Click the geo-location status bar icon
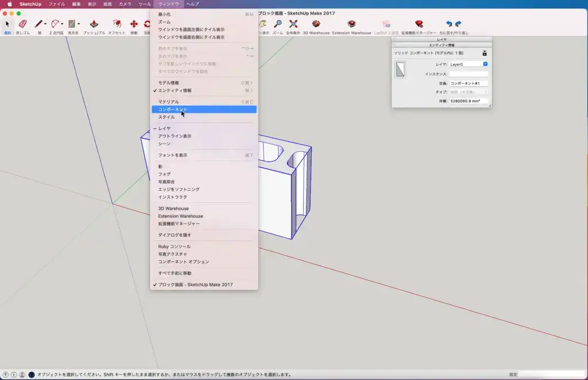This screenshot has height=380, width=588. click(6, 374)
